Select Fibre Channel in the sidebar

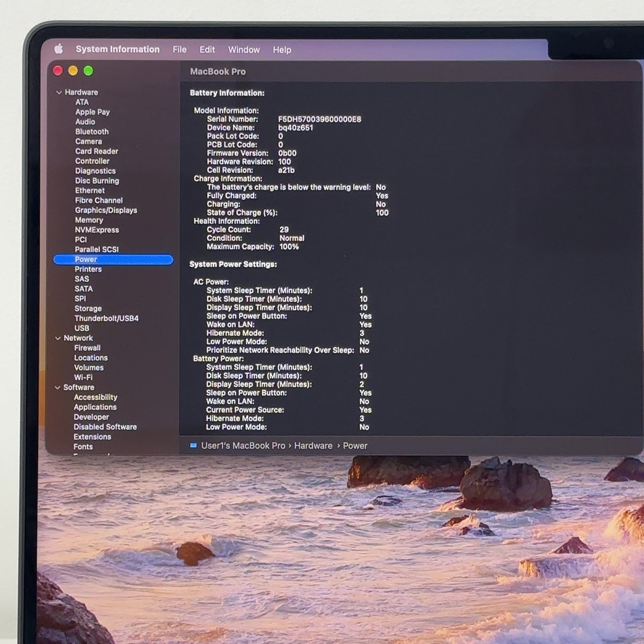99,200
